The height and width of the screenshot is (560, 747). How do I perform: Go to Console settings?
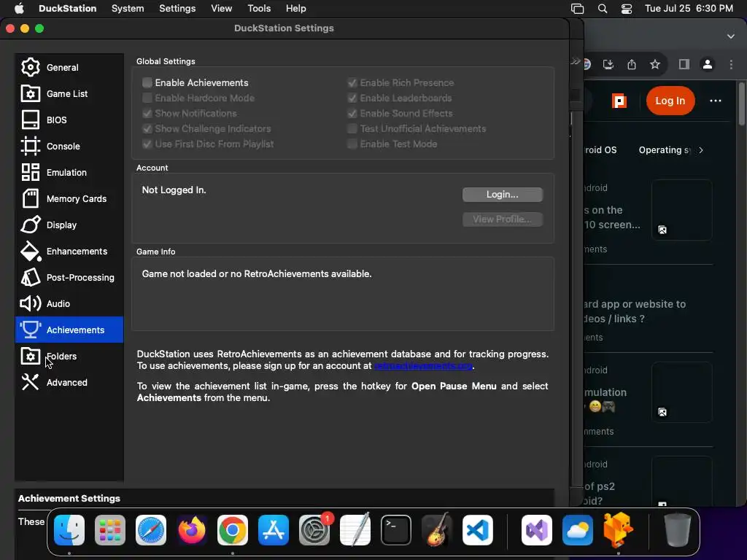pyautogui.click(x=69, y=146)
